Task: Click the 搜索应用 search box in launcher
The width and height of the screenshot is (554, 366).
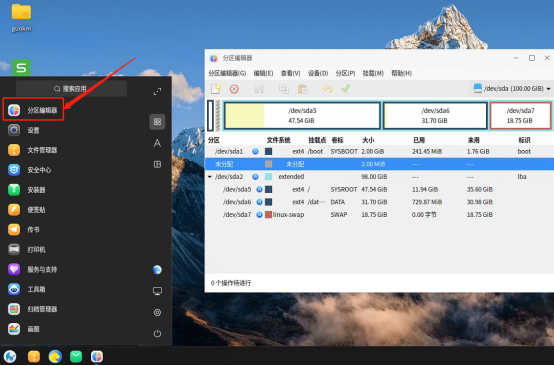Action: 71,88
